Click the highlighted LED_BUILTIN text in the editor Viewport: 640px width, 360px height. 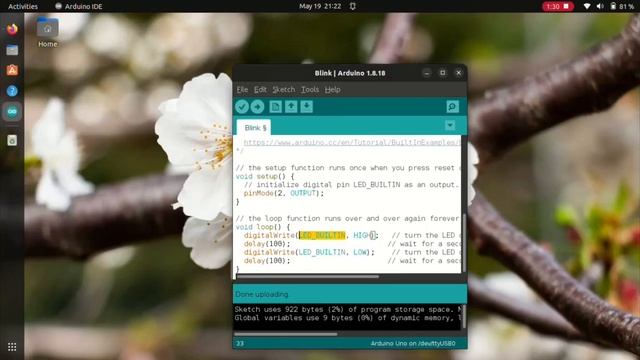(x=322, y=236)
